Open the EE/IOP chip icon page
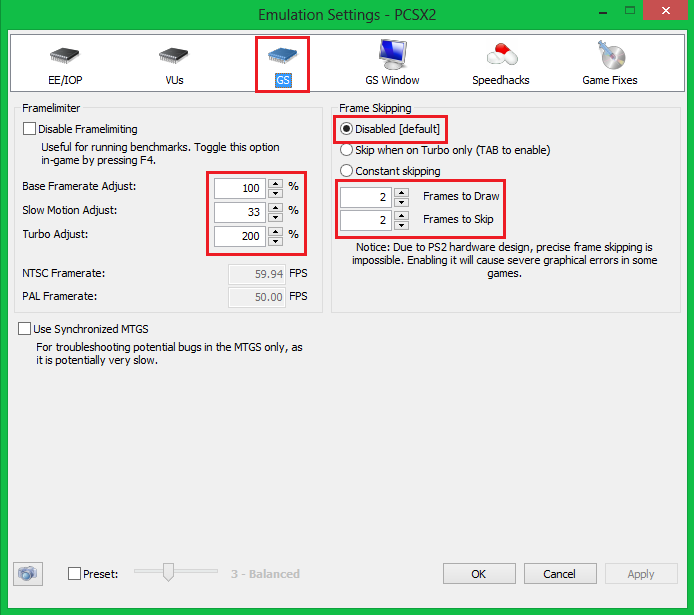Screen dimensions: 694x615 coord(65,55)
